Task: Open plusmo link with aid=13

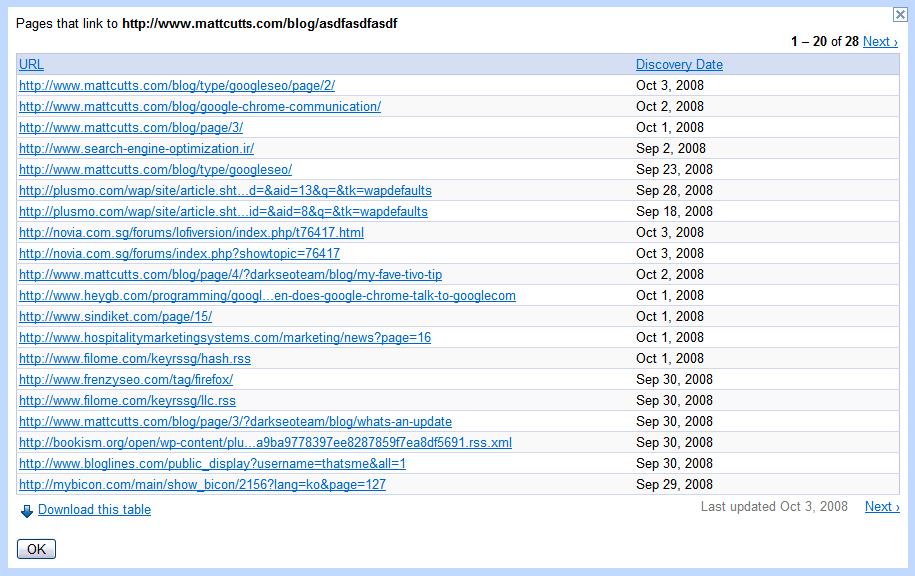Action: (x=225, y=191)
